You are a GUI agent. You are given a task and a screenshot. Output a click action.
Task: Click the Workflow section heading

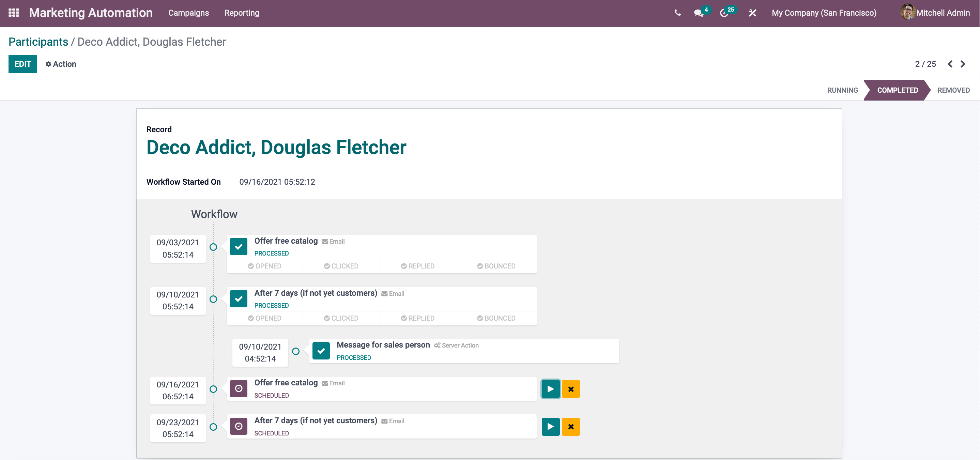point(214,214)
